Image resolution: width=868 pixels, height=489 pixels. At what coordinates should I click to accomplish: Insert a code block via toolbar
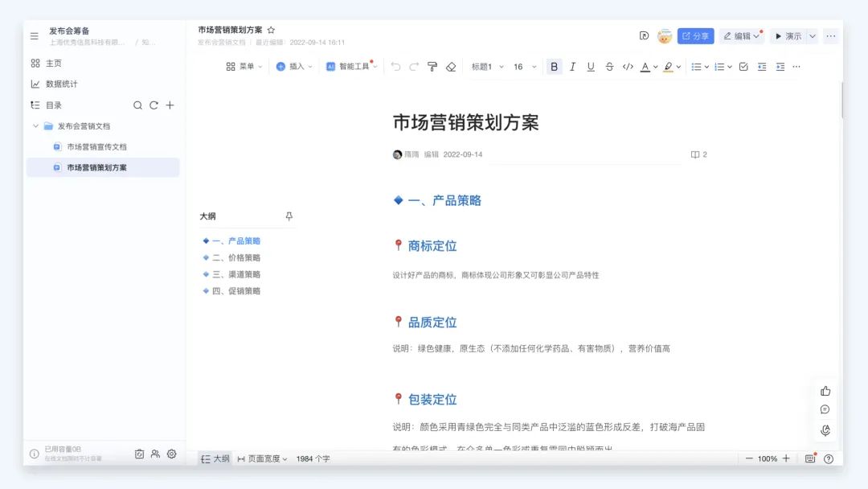(x=628, y=67)
